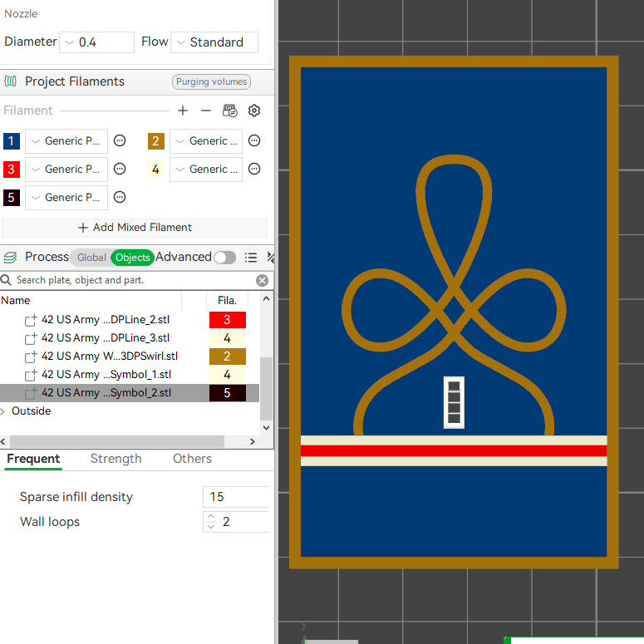The width and height of the screenshot is (644, 644).
Task: Click part icon of Symbol_2.stl
Action: (32, 393)
